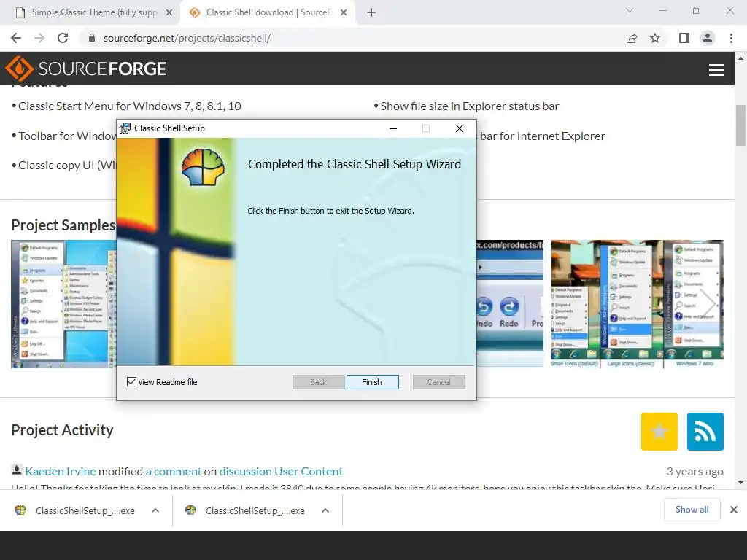Open Chrome three-dot menu

(731, 38)
